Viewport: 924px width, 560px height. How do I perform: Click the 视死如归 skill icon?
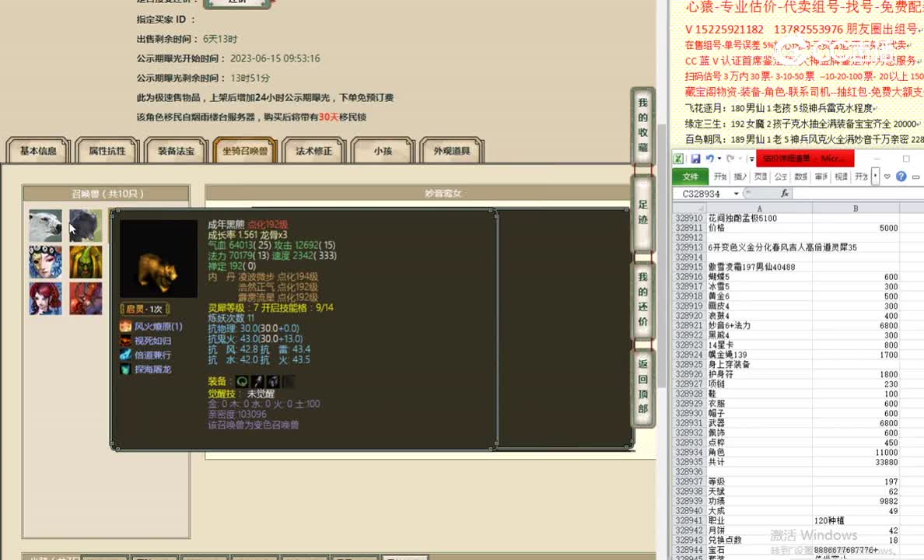tap(125, 341)
